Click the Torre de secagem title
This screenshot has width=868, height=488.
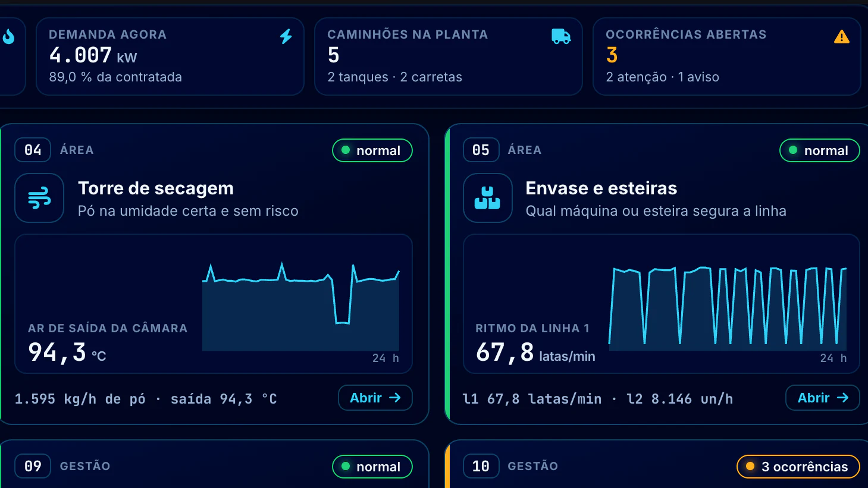pos(156,188)
